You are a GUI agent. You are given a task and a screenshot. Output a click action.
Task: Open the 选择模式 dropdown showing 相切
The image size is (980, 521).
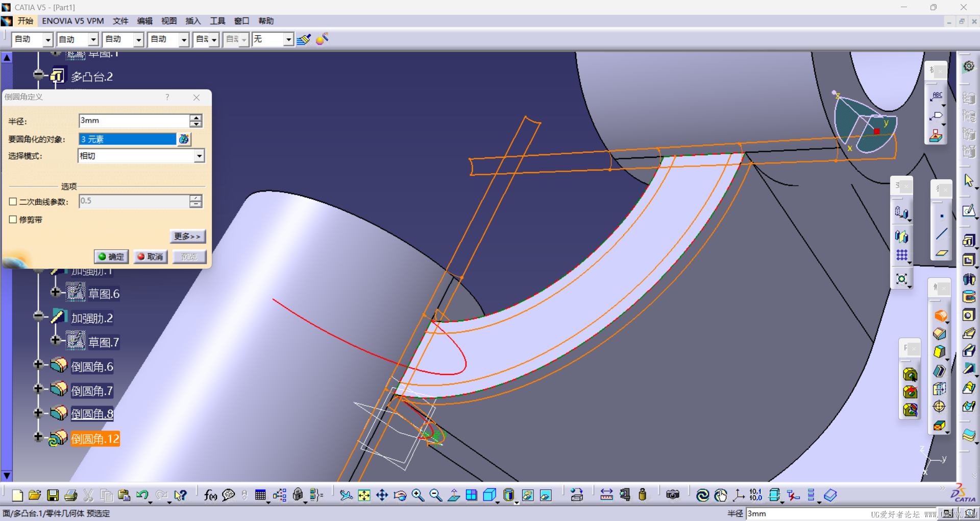[199, 156]
